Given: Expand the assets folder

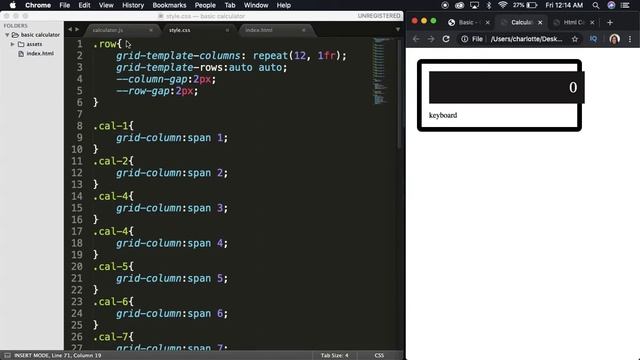Looking at the screenshot, I should click(x=13, y=44).
